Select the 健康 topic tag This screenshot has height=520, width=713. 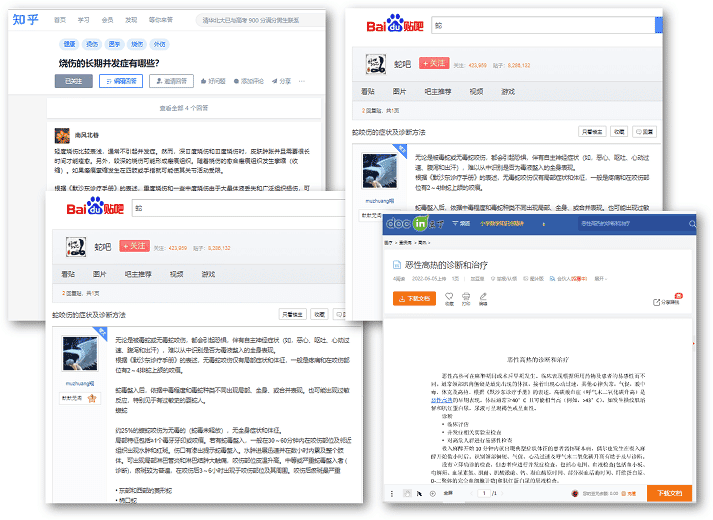(x=69, y=44)
